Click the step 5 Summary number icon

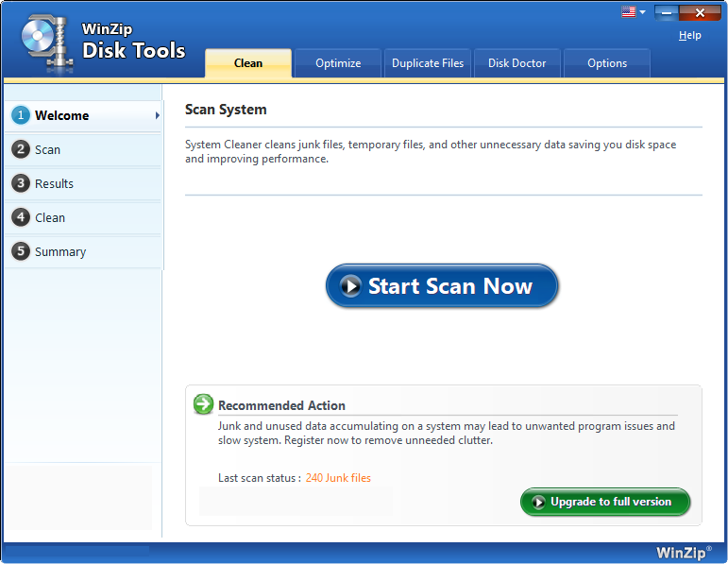(21, 251)
